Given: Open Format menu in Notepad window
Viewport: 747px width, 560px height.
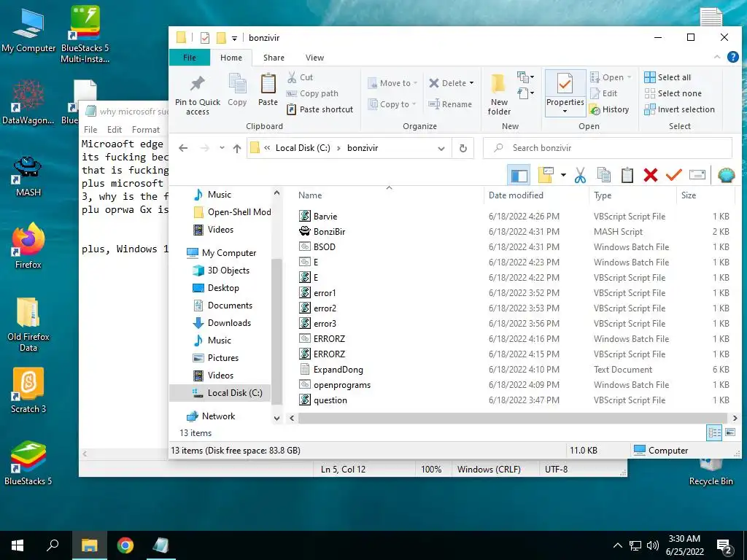Looking at the screenshot, I should 146,130.
